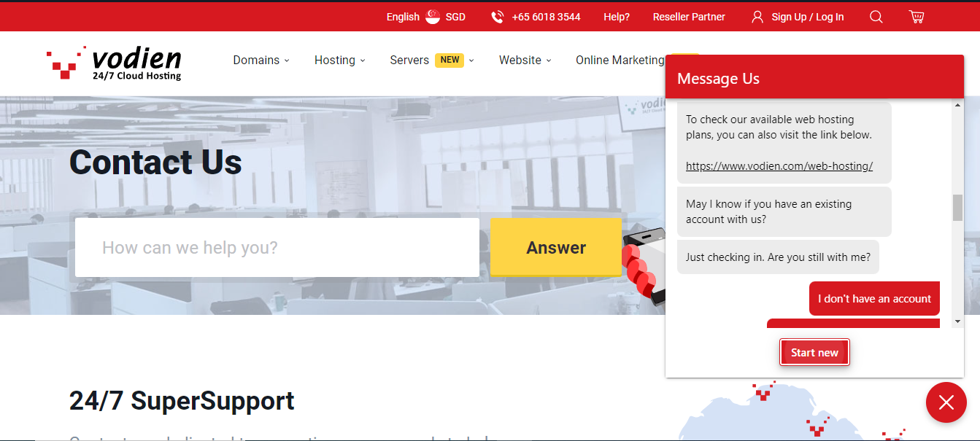The image size is (980, 441).
Task: Click 'May I know if you have' message
Action: click(784, 211)
